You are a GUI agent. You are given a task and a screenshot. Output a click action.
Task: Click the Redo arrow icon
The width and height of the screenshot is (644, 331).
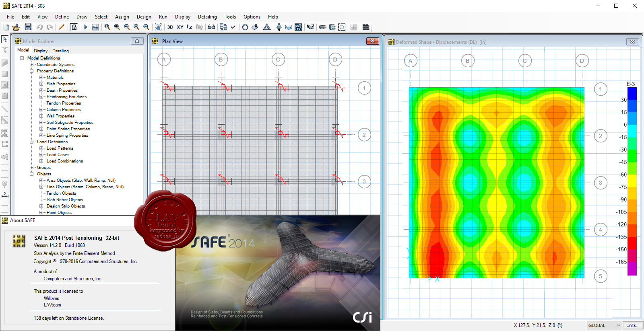(50, 27)
